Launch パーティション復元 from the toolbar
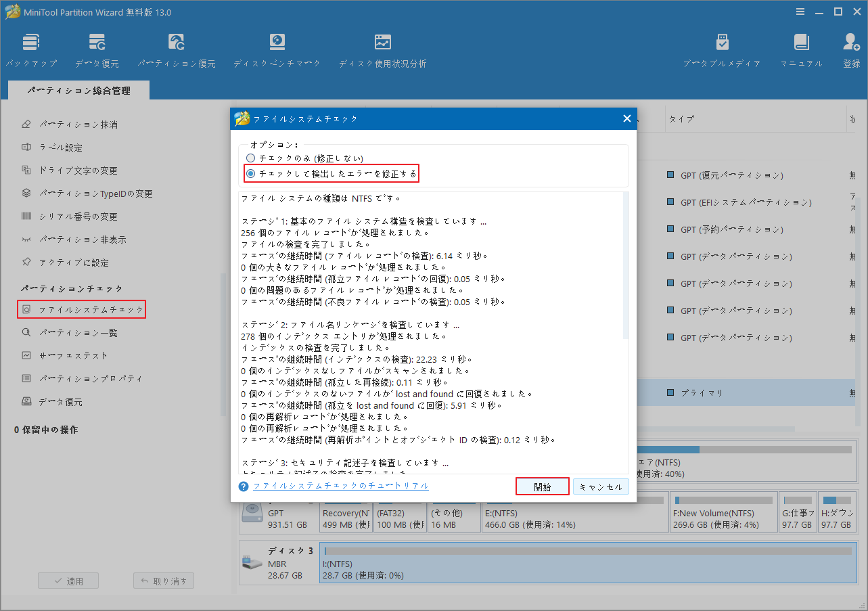The image size is (868, 611). (x=176, y=49)
